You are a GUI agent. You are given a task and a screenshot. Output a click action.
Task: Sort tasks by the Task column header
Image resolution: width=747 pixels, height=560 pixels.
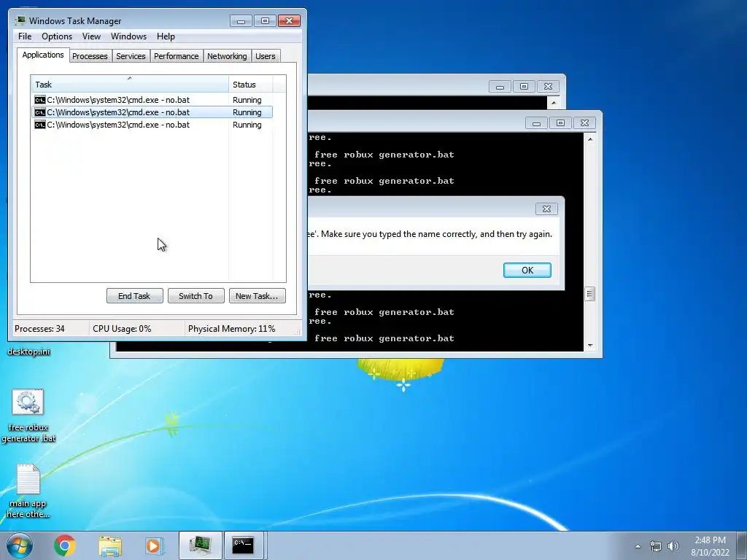[x=130, y=85]
